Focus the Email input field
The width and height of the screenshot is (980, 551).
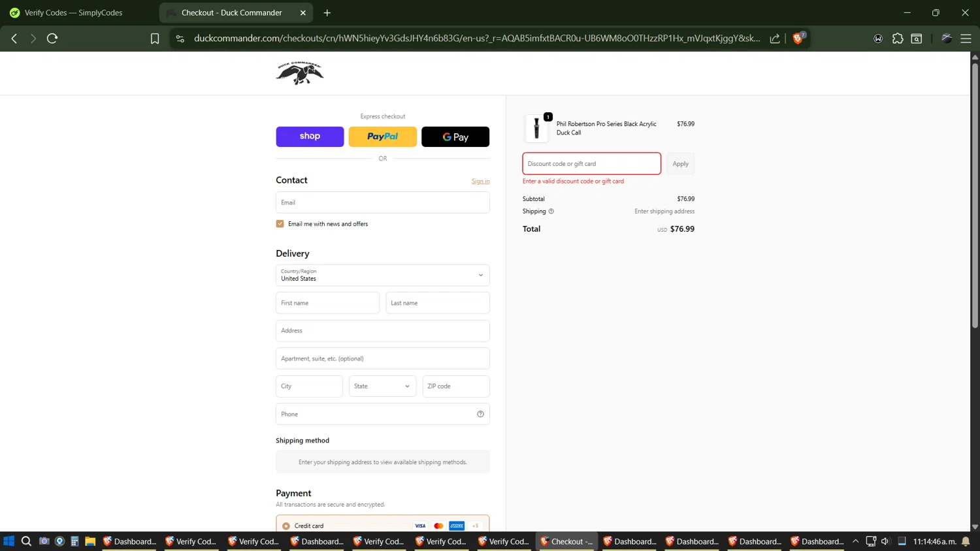(x=383, y=202)
